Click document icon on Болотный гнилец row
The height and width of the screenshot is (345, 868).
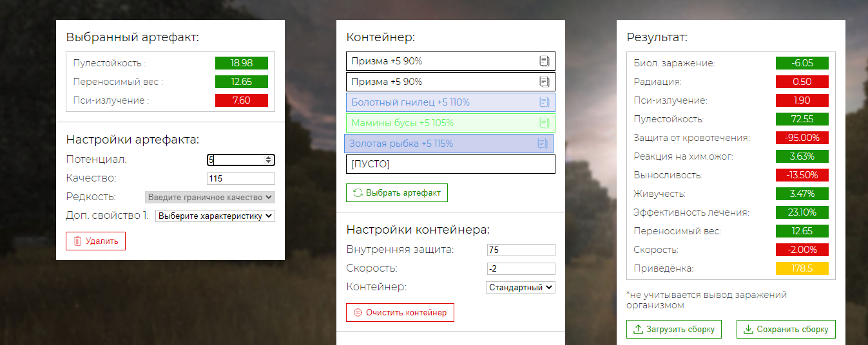pos(545,102)
